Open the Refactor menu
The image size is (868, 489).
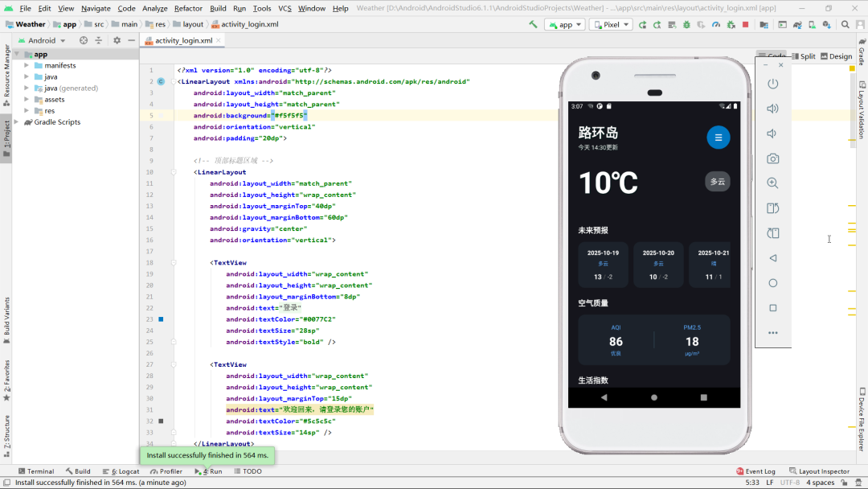188,8
